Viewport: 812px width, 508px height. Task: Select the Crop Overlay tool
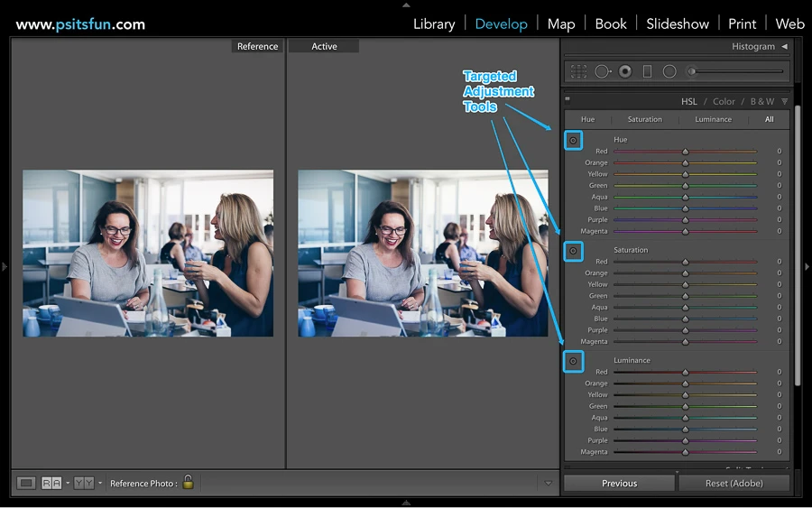point(578,71)
